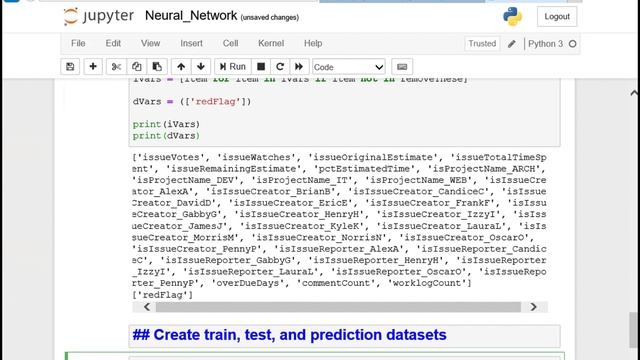Screen dimensions: 640x360
Task: Open the Edit menu
Action: pos(113,43)
